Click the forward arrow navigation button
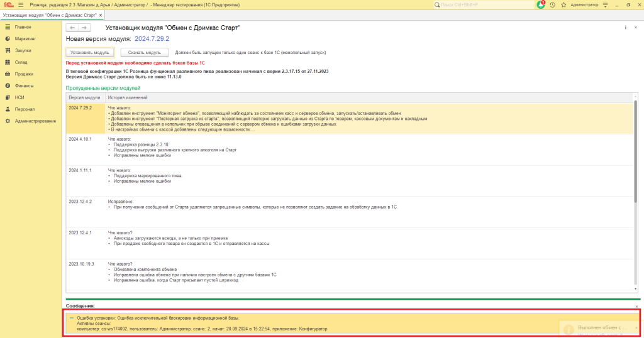The image size is (644, 338). click(85, 28)
